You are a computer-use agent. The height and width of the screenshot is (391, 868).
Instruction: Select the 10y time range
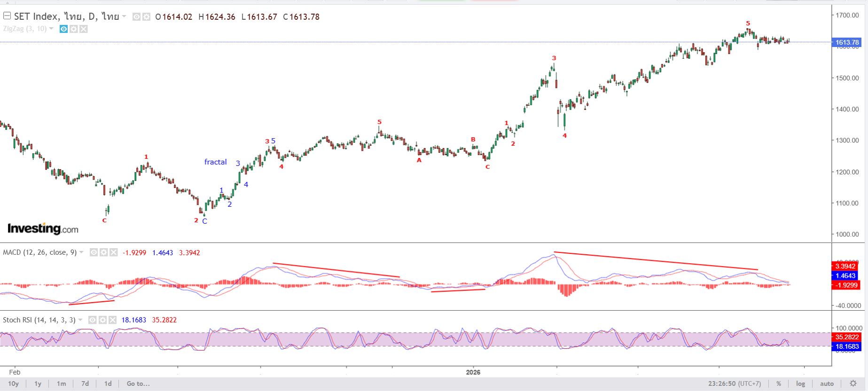[14, 383]
